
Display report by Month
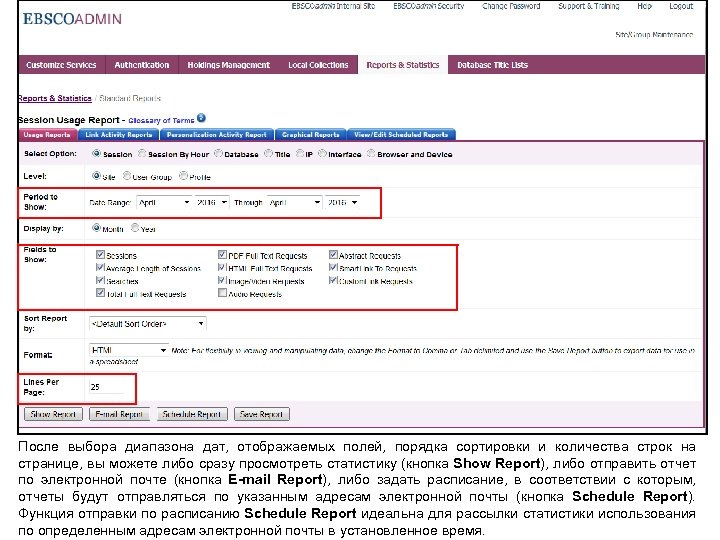pos(96,228)
